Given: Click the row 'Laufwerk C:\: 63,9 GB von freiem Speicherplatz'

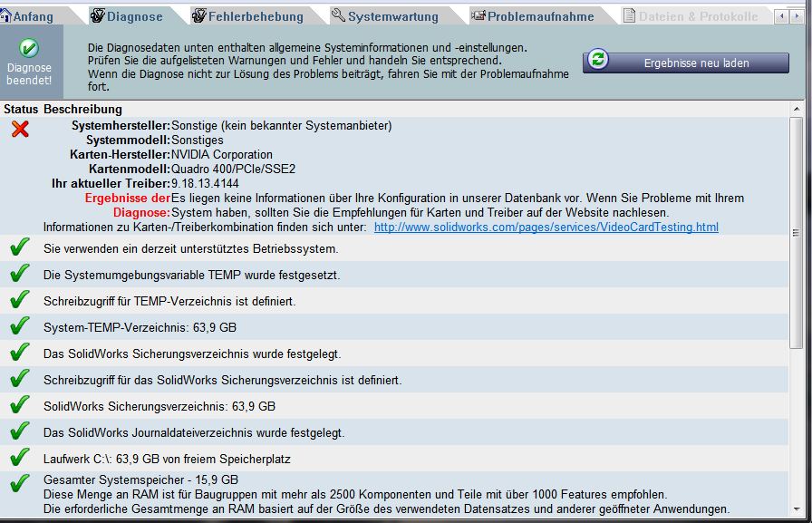Looking at the screenshot, I should [x=394, y=459].
